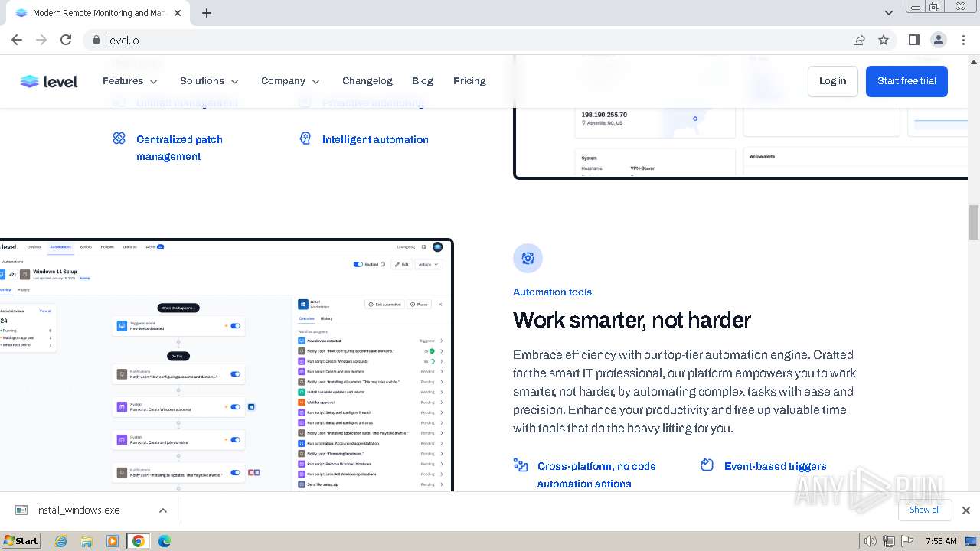980x551 pixels.
Task: Click the Intelligent automation icon
Action: click(305, 139)
